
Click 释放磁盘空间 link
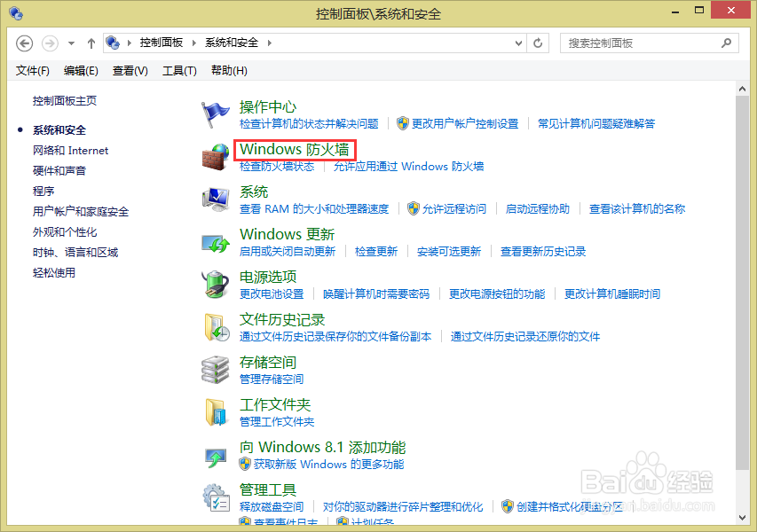(x=272, y=506)
